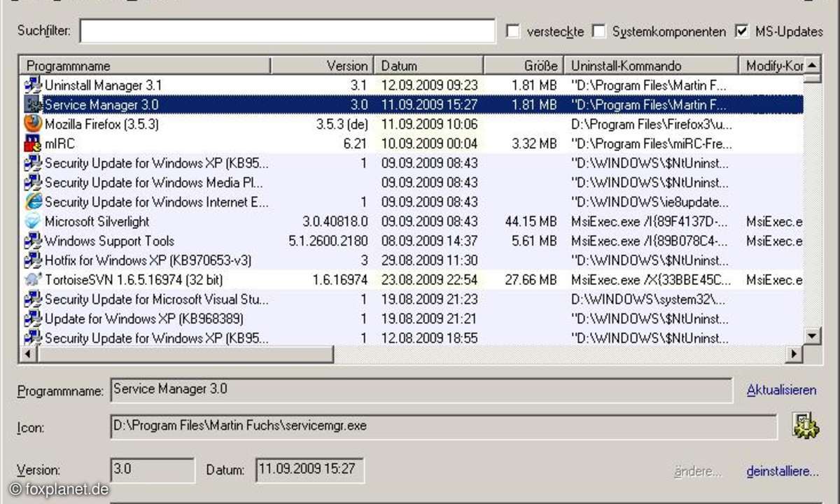The image size is (840, 504).
Task: Click the 5.1.2600.2180 version cell
Action: [x=328, y=241]
